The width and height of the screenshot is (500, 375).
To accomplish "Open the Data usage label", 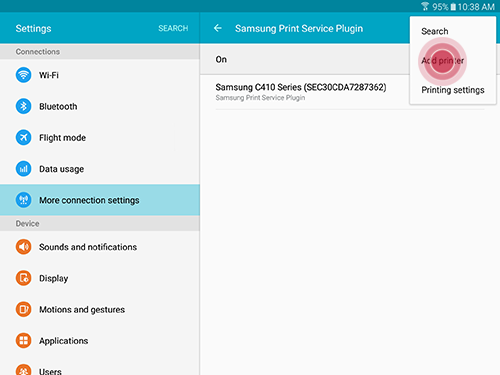I will coord(61,169).
